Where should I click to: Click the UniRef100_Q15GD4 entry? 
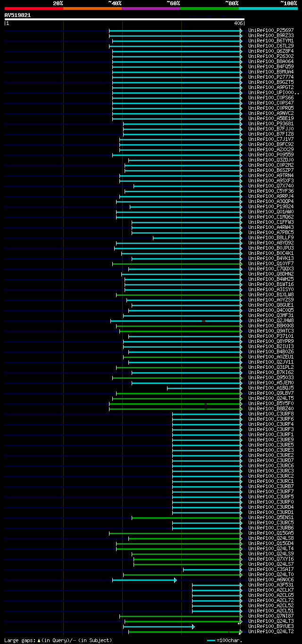(x=271, y=544)
